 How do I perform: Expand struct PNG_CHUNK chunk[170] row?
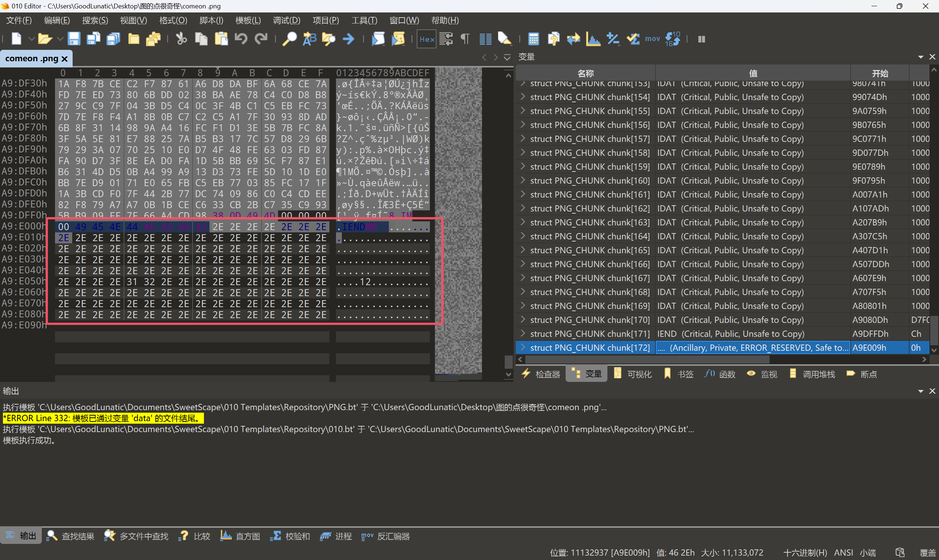[523, 319]
